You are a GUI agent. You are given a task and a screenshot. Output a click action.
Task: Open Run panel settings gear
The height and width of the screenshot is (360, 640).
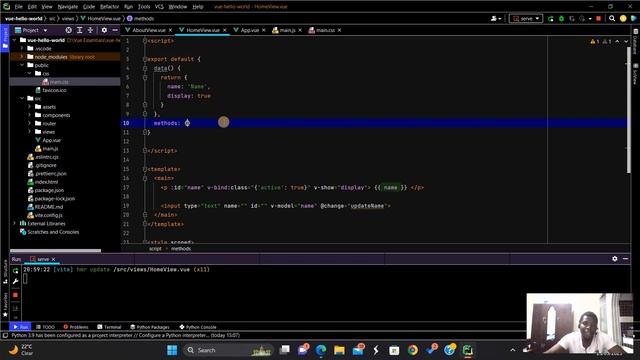click(615, 259)
